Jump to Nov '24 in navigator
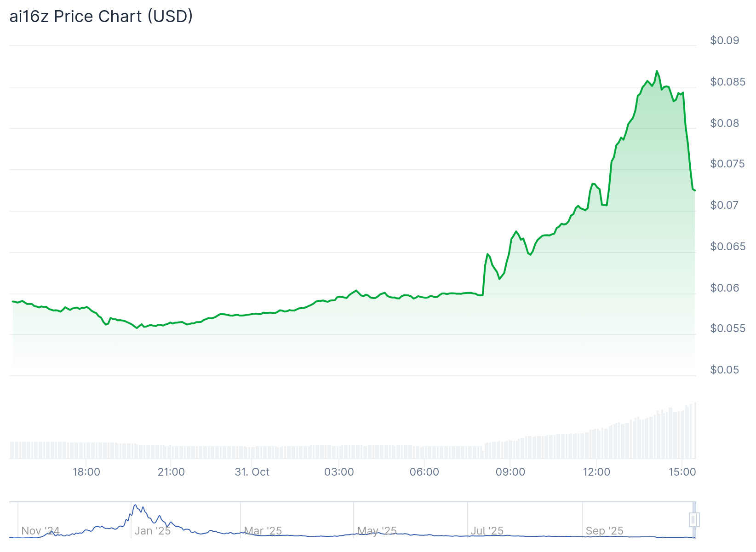The height and width of the screenshot is (552, 756). 40,531
